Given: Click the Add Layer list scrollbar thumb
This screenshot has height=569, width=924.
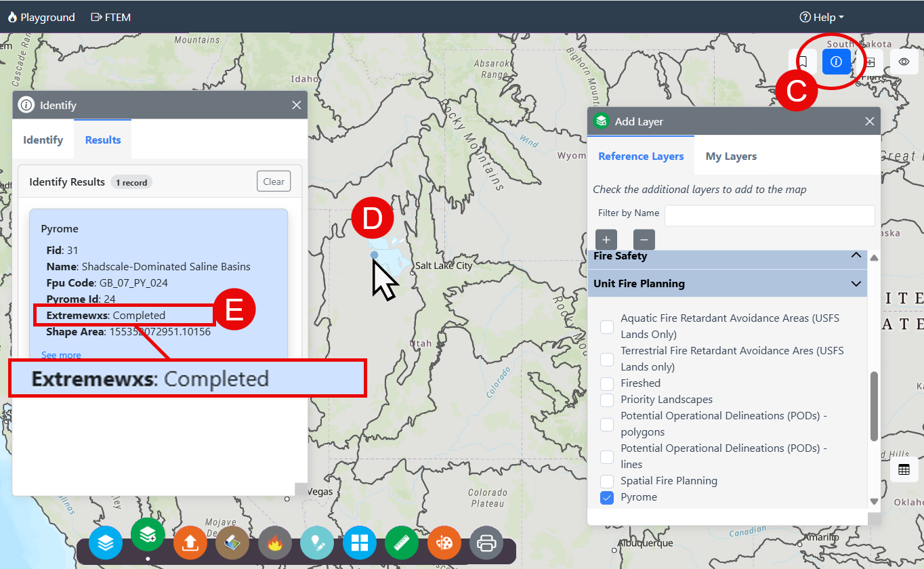Looking at the screenshot, I should tap(874, 406).
